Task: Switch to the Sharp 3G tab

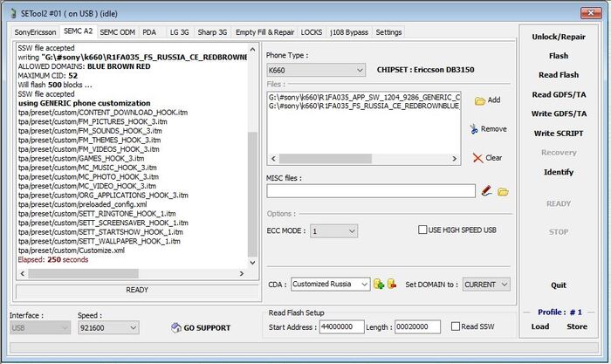Action: click(x=212, y=32)
